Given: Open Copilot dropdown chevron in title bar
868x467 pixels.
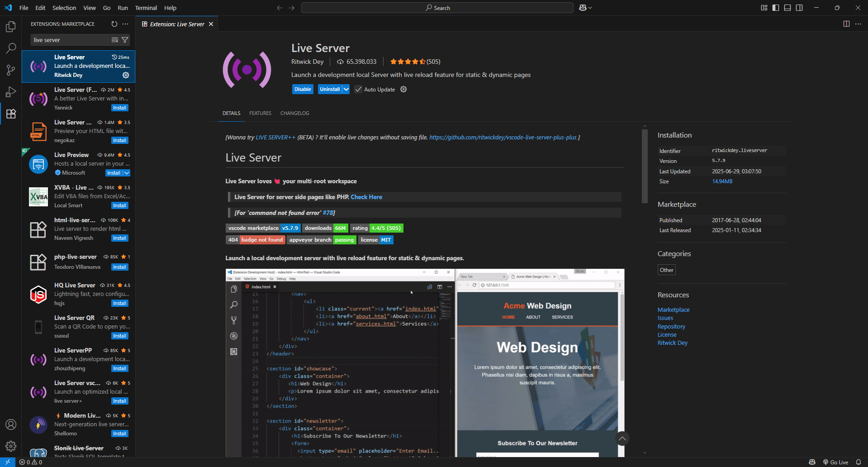Looking at the screenshot, I should click(590, 8).
